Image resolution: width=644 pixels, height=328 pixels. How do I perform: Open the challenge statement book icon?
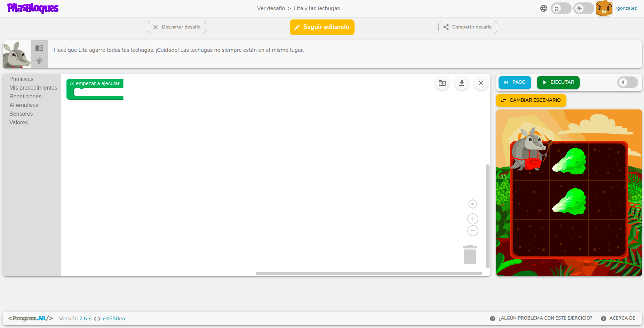click(39, 48)
